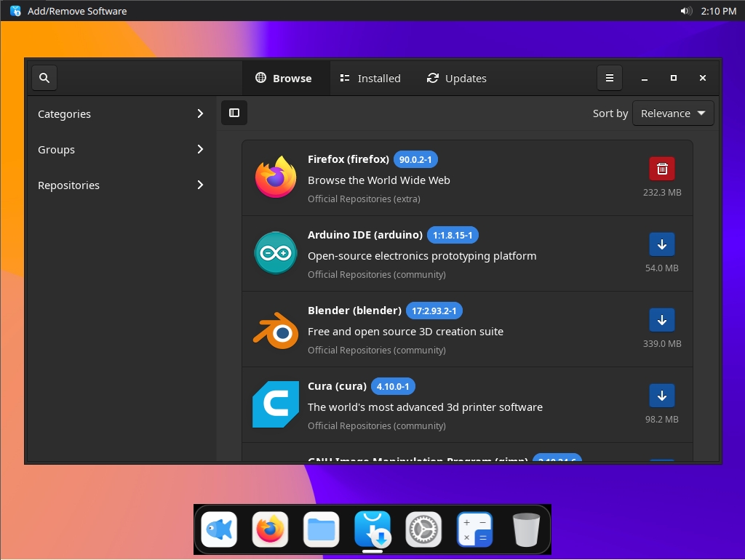Expand the Repositories sidebar section
The image size is (745, 560).
click(x=121, y=185)
